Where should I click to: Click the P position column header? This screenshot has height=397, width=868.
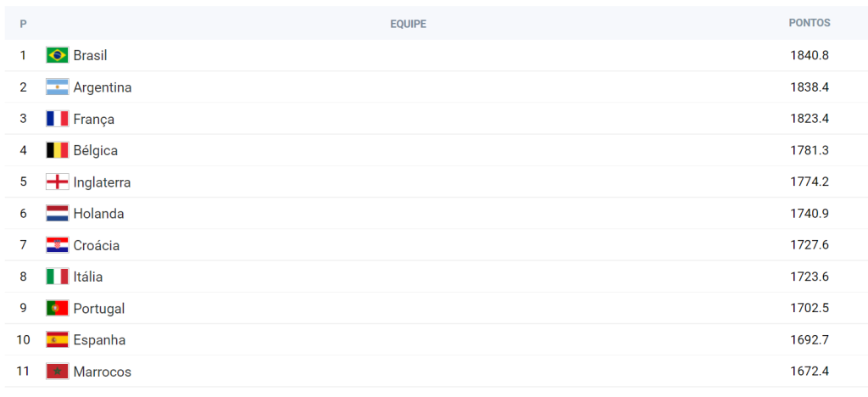(x=23, y=25)
